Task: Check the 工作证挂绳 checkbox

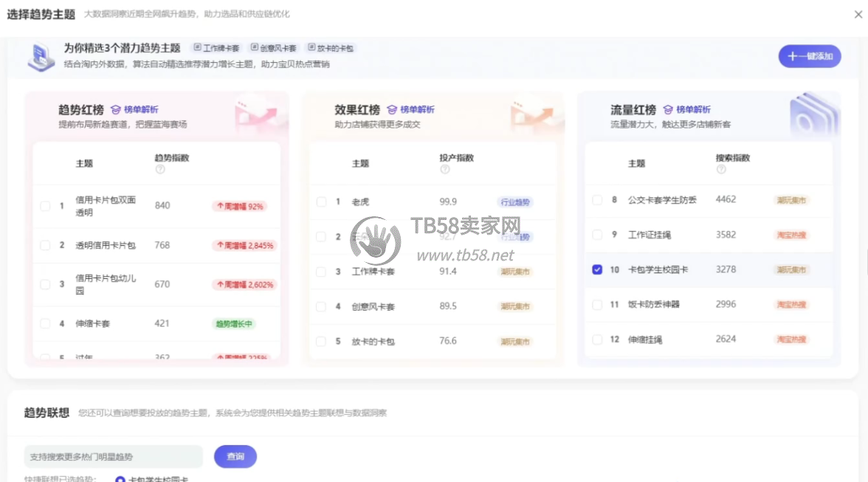Action: (596, 235)
